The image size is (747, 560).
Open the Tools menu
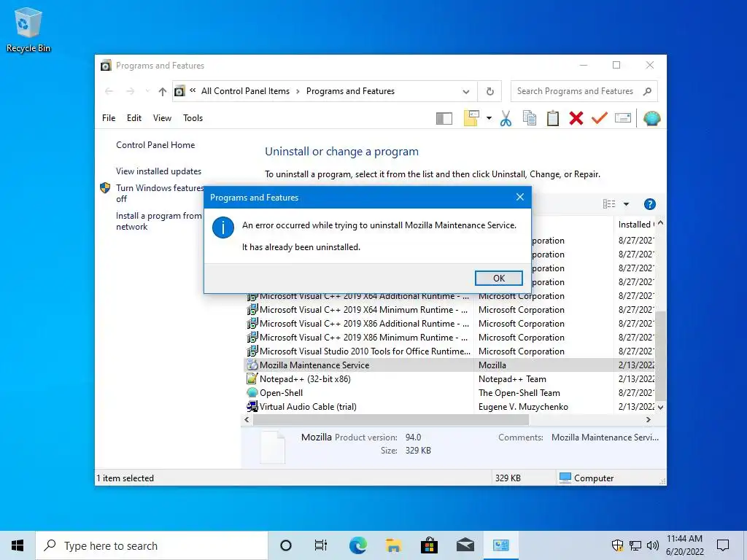tap(193, 118)
